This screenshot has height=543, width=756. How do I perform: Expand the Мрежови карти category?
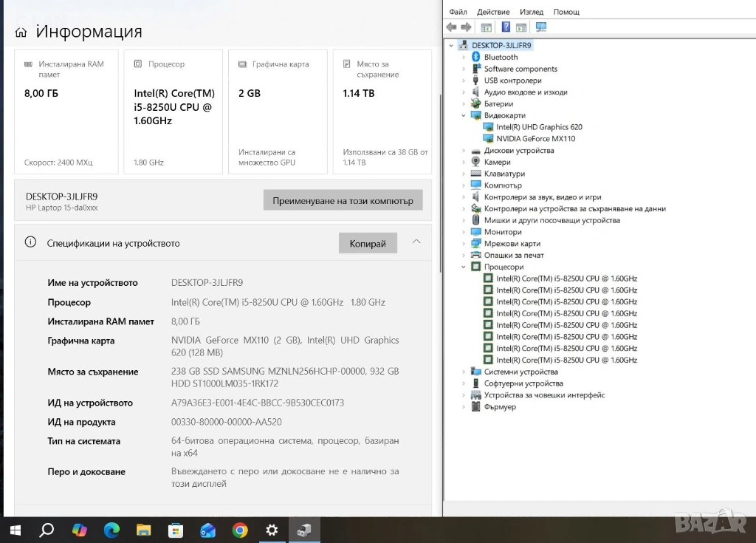[x=464, y=244]
